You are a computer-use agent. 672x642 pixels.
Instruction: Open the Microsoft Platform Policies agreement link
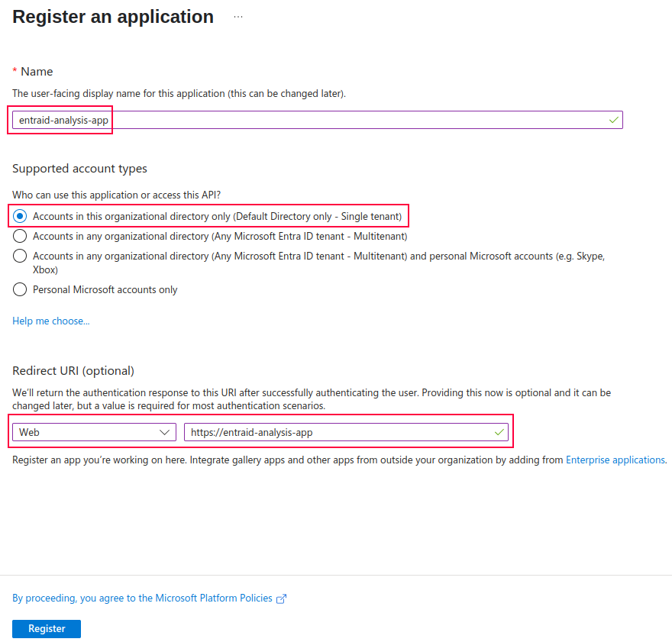(x=142, y=598)
